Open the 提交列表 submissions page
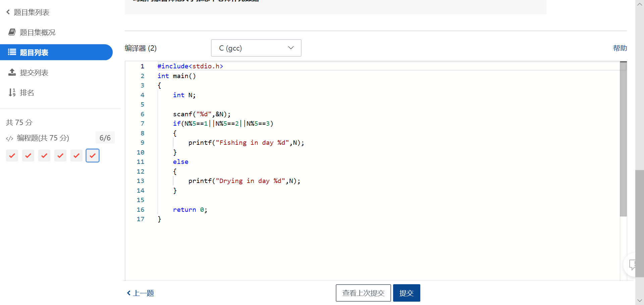The width and height of the screenshot is (644, 305). 34,73
